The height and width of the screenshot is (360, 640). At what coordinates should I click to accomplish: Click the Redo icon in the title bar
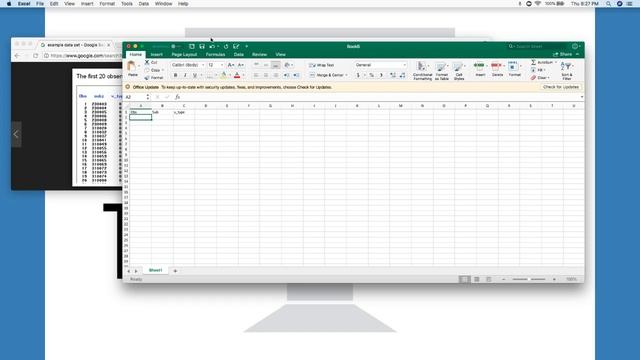click(x=226, y=47)
